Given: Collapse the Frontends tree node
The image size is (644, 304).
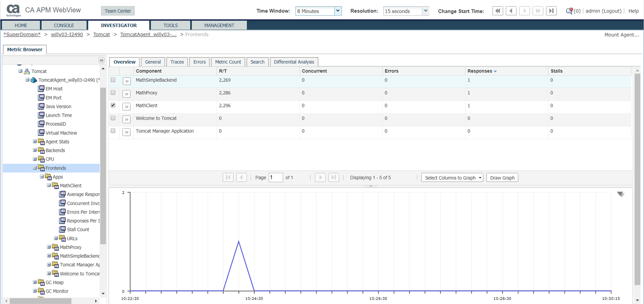Looking at the screenshot, I should click(x=35, y=168).
